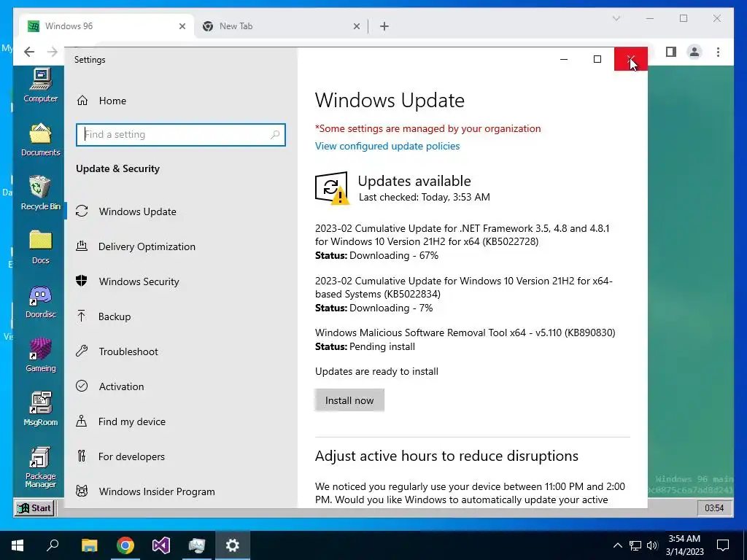Open the taskbar date and time
This screenshot has height=560, width=747.
[x=684, y=545]
